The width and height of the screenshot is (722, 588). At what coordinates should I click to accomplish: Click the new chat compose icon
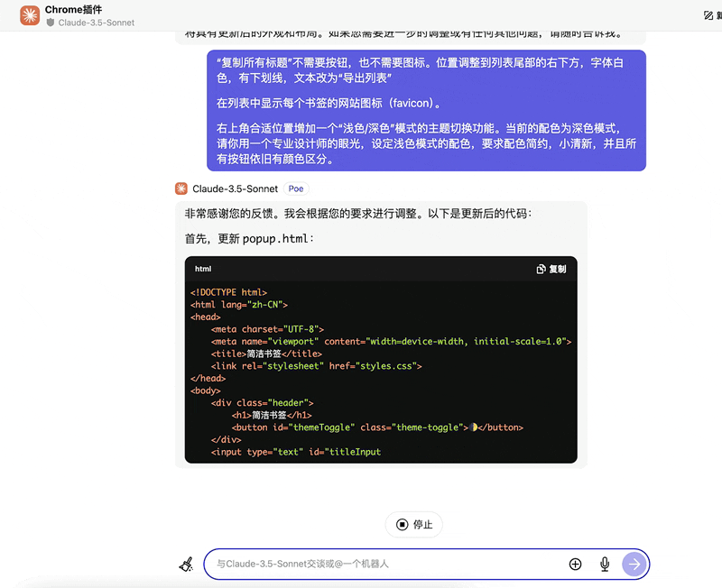(x=709, y=15)
